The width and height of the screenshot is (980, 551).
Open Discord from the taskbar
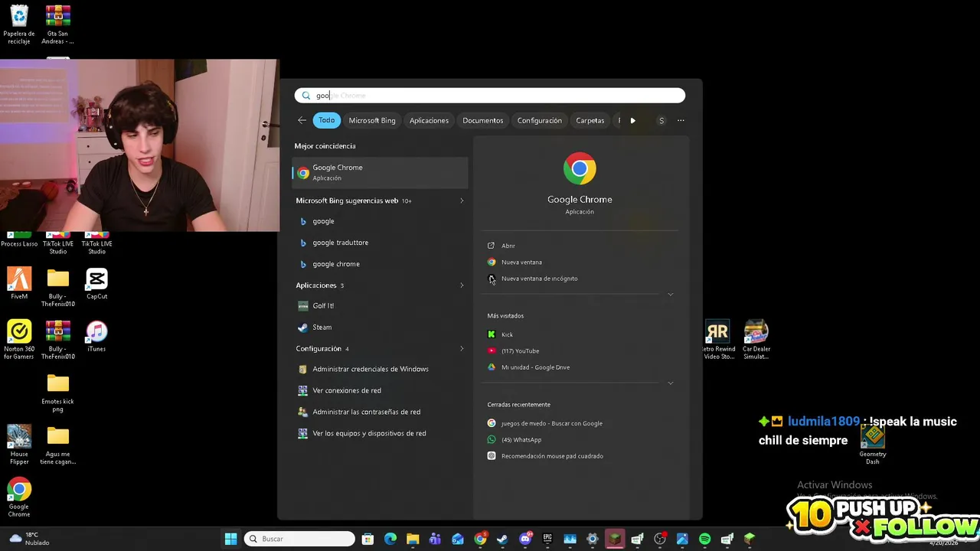coord(525,539)
